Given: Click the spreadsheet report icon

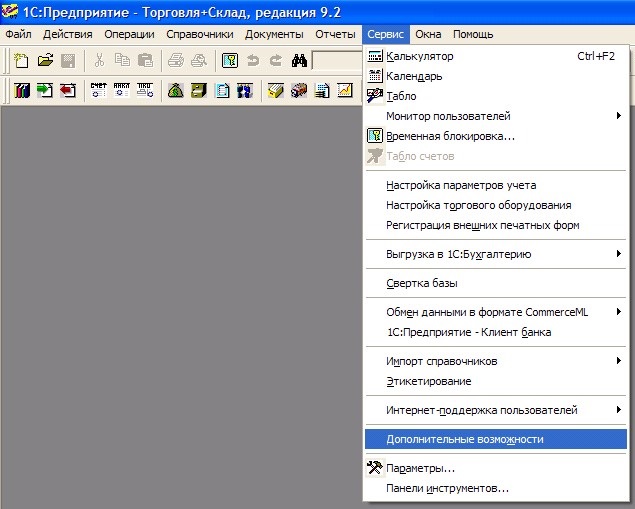Looking at the screenshot, I should point(322,90).
